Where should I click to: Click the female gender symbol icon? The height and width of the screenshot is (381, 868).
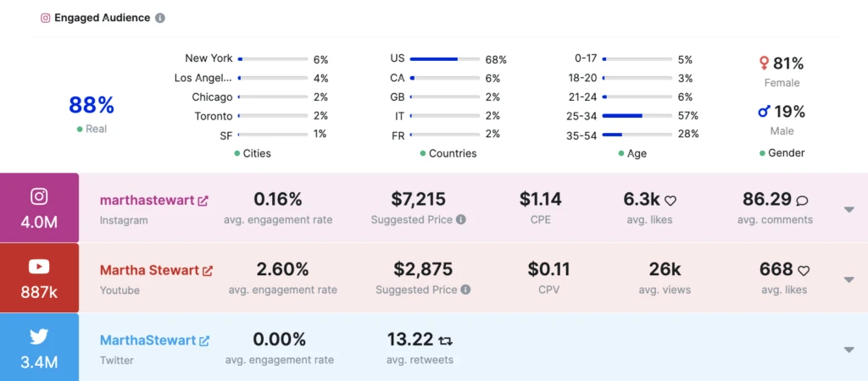tap(764, 63)
